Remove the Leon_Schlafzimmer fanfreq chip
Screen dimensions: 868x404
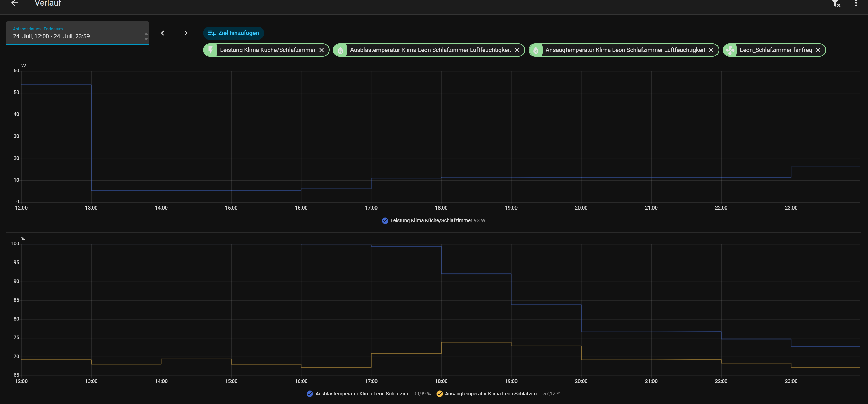point(818,50)
